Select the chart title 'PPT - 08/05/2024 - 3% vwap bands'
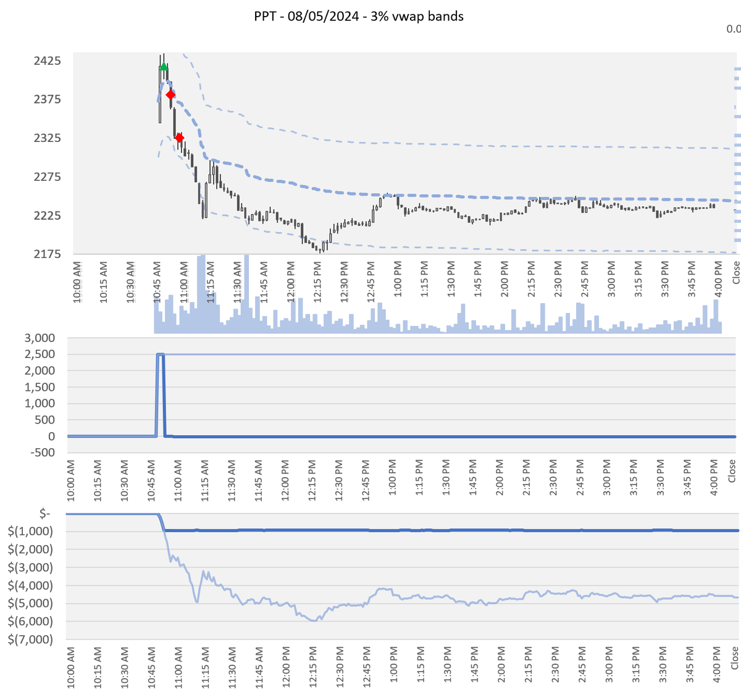 pos(359,17)
